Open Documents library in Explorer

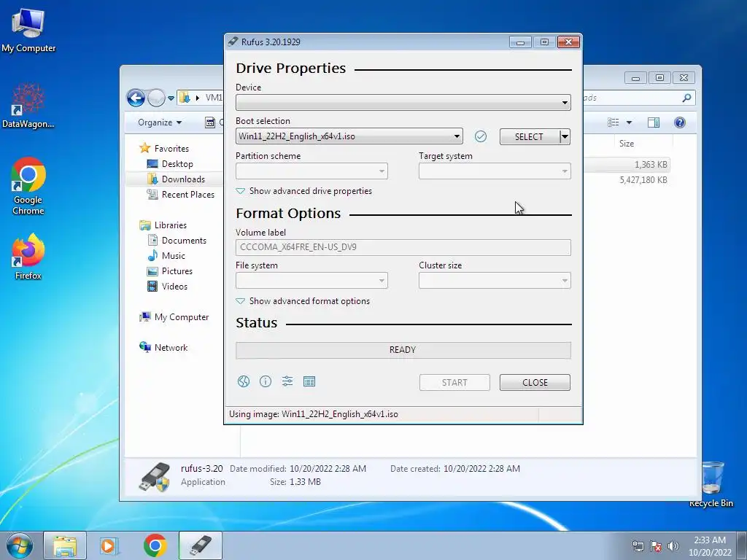(x=177, y=241)
